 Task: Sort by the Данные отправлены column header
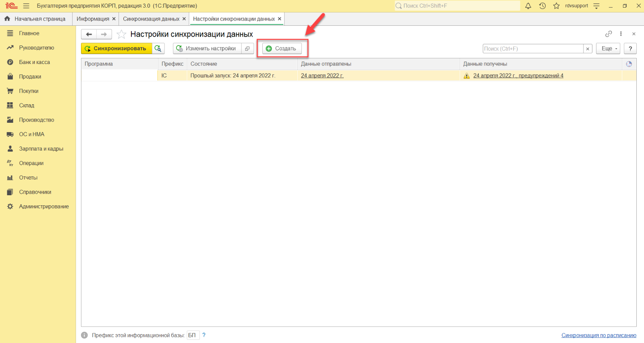[378, 64]
